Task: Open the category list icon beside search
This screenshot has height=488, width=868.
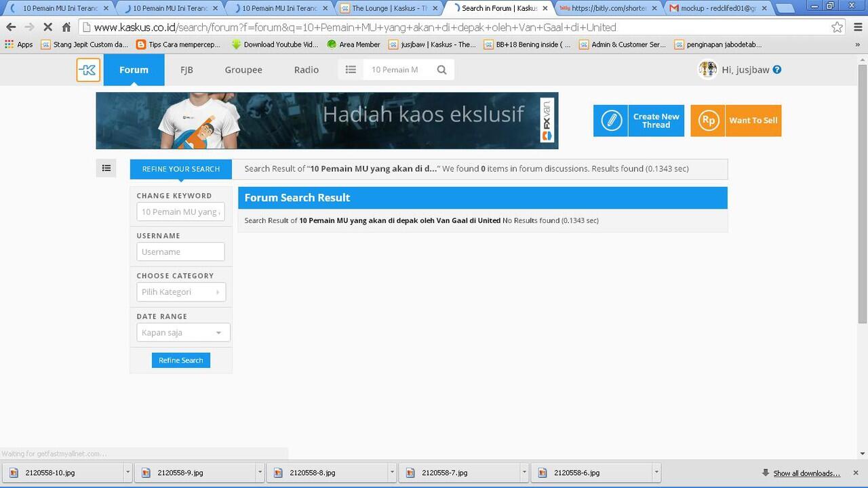Action: tap(351, 70)
